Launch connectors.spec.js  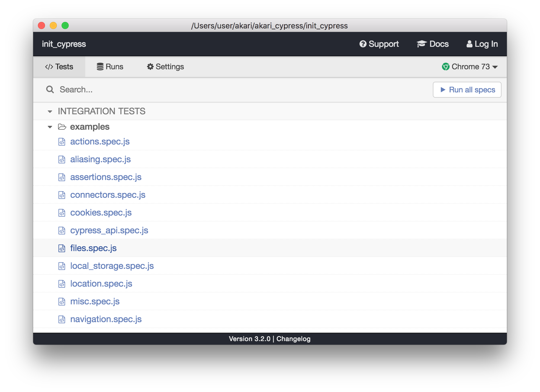click(108, 195)
